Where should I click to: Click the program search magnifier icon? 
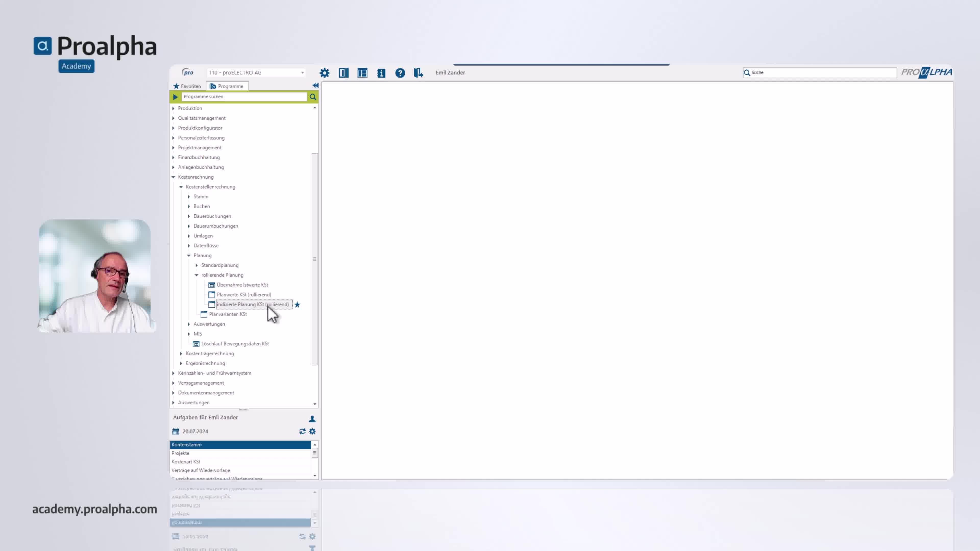pos(313,97)
